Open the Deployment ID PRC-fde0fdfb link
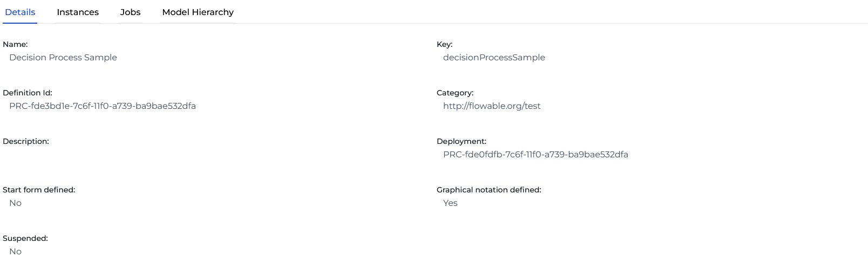The image size is (868, 263). click(x=535, y=155)
